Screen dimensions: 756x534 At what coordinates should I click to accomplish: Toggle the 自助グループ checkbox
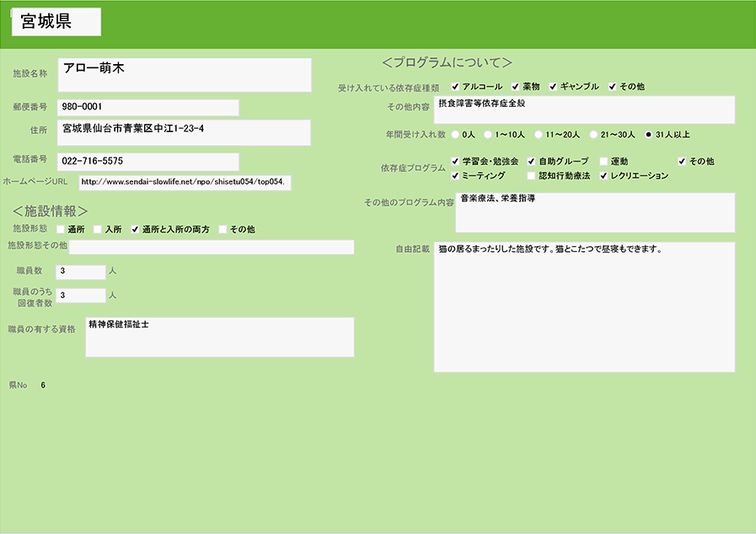pos(531,161)
